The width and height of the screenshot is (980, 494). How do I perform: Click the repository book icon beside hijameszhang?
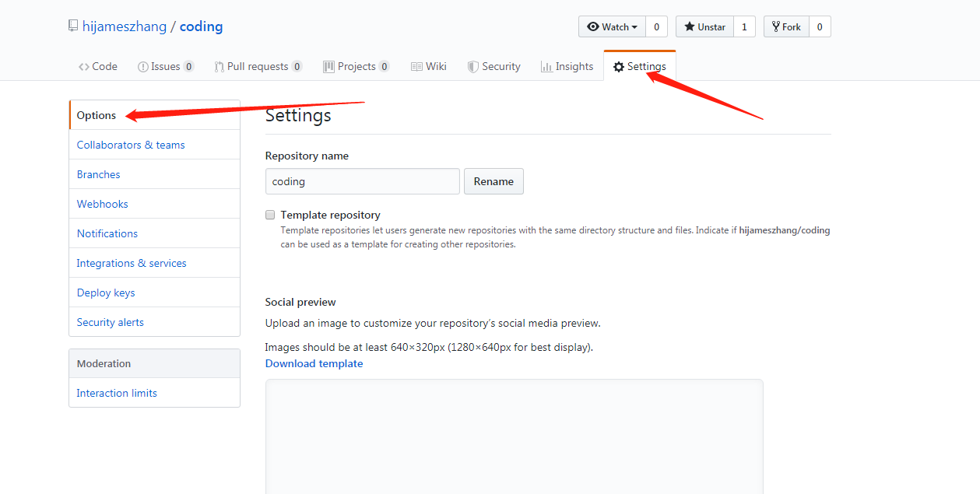point(73,26)
